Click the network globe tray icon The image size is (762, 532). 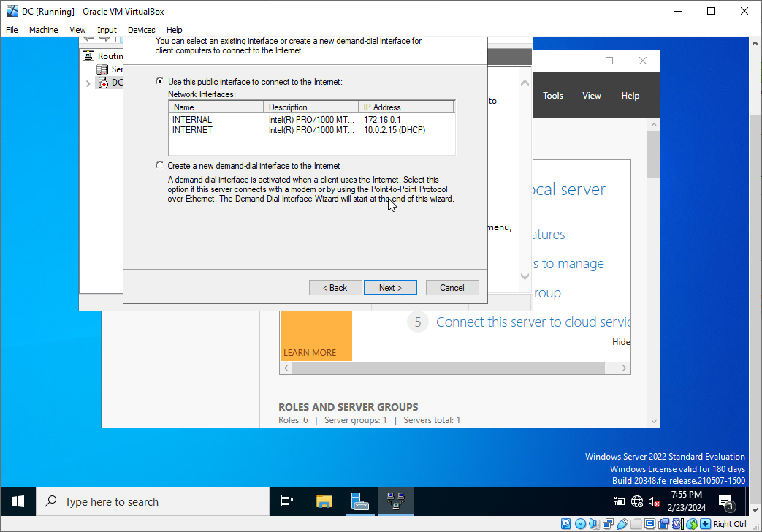637,501
